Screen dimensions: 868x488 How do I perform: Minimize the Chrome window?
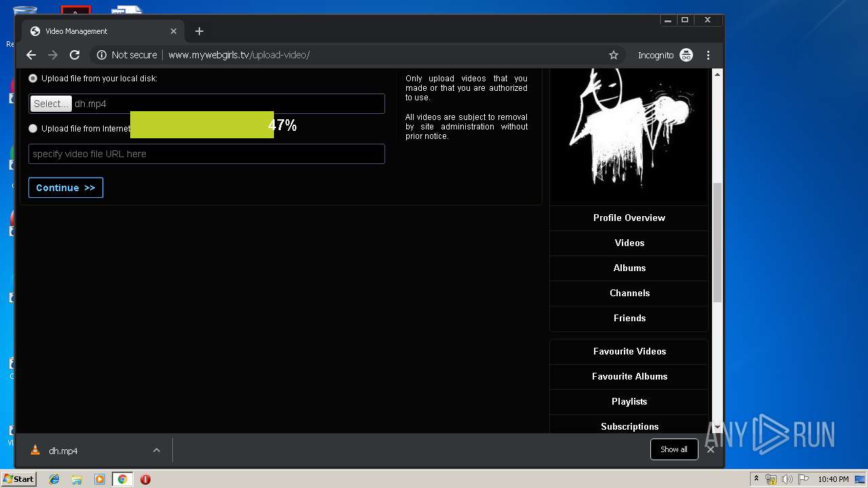(x=668, y=20)
